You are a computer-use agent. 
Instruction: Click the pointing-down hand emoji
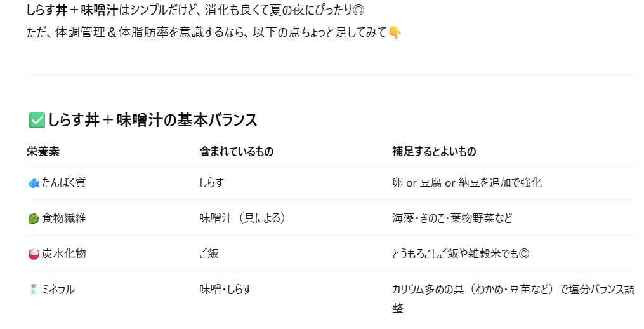click(394, 32)
